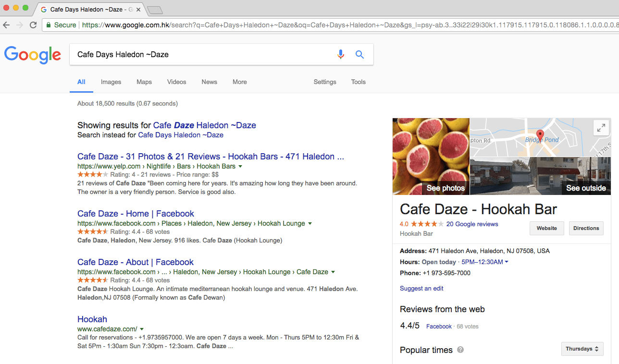Open dropdown arrow beside www.cafedaze.com
The image size is (619, 364).
142,329
